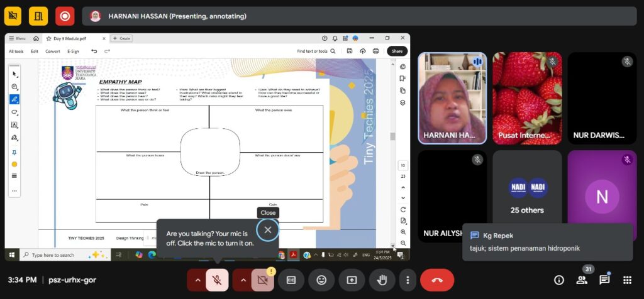Rotate the page view clockwise
Image resolution: width=644 pixels, height=299 pixels.
pyautogui.click(x=403, y=210)
